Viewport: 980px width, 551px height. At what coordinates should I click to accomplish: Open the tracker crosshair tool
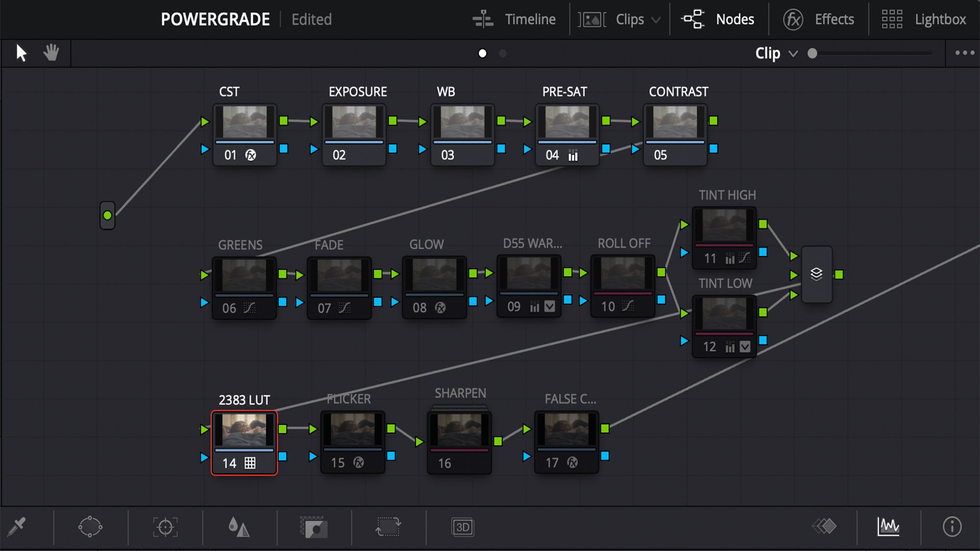(x=165, y=527)
